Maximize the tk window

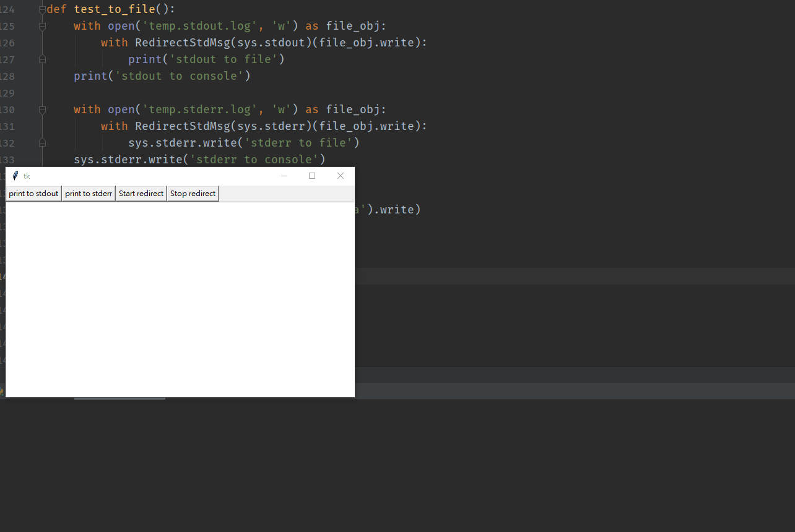(x=312, y=176)
